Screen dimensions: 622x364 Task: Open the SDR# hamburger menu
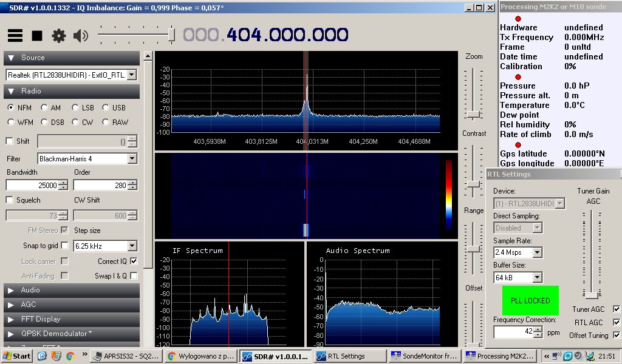pyautogui.click(x=15, y=36)
